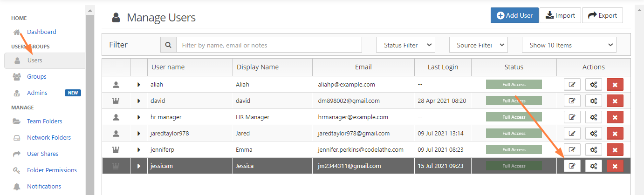The height and width of the screenshot is (195, 644).
Task: Click the Export button
Action: tap(602, 15)
